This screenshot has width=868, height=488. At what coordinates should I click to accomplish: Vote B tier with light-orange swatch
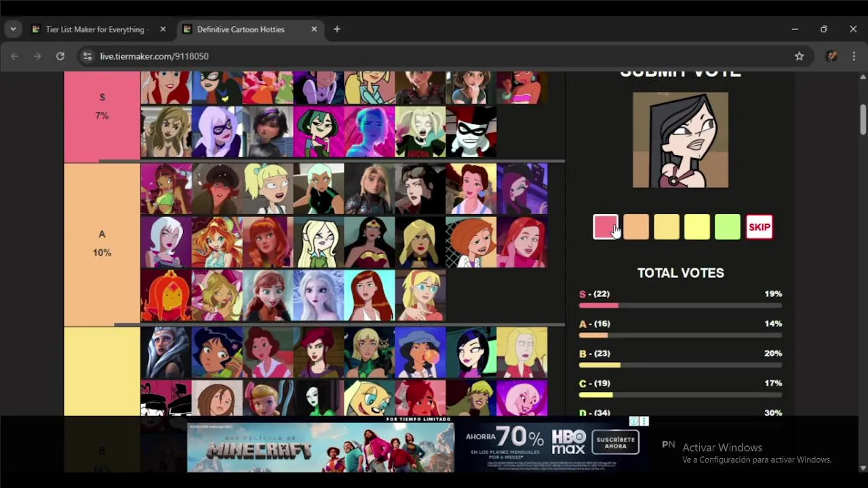point(667,227)
